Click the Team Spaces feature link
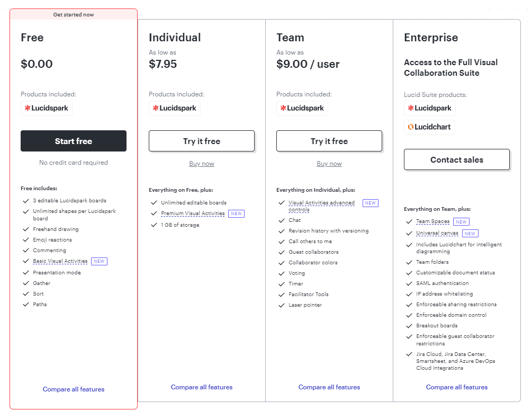The image size is (532, 419). point(432,221)
